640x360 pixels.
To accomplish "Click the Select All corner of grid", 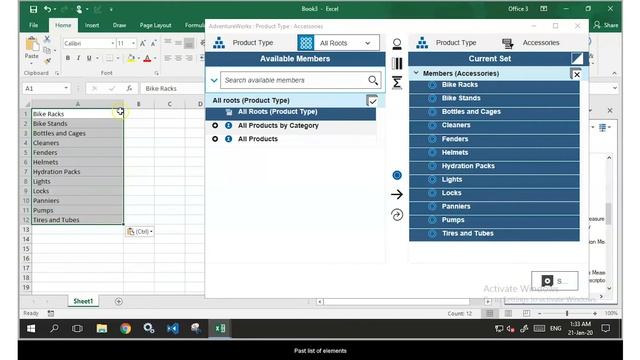I will coord(27,104).
